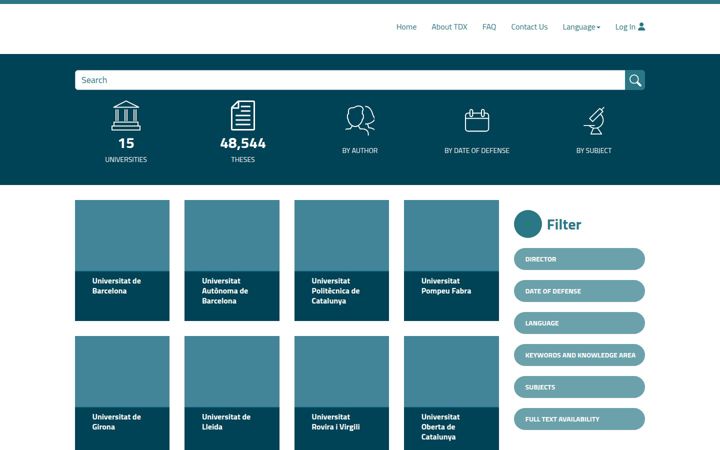Open the Theses document icon

tap(243, 116)
